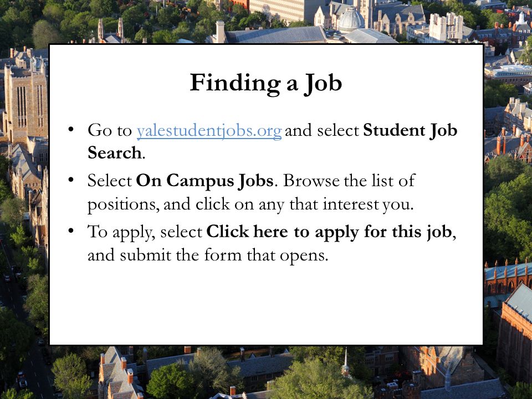This screenshot has height=399, width=532.
Task: Click the white church steeple at the bottom
Action: [x=346, y=362]
